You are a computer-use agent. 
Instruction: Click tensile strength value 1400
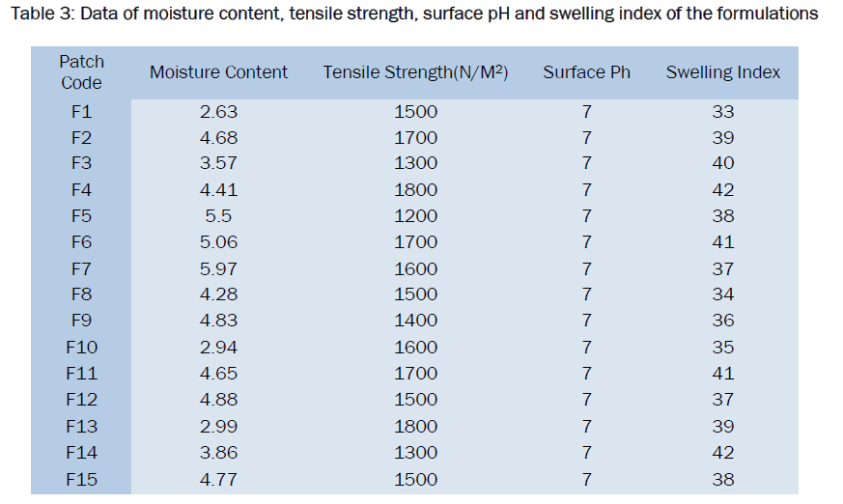coord(415,321)
